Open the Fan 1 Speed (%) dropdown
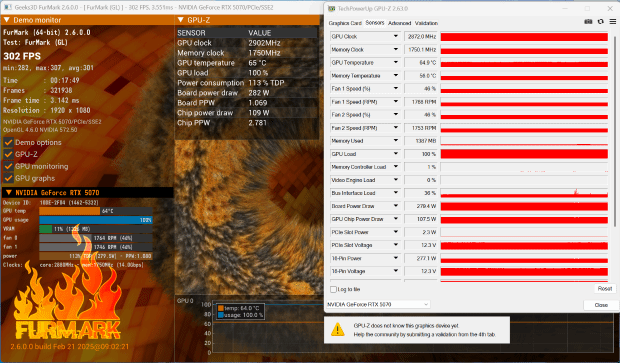This screenshot has width=620, height=363. (395, 89)
